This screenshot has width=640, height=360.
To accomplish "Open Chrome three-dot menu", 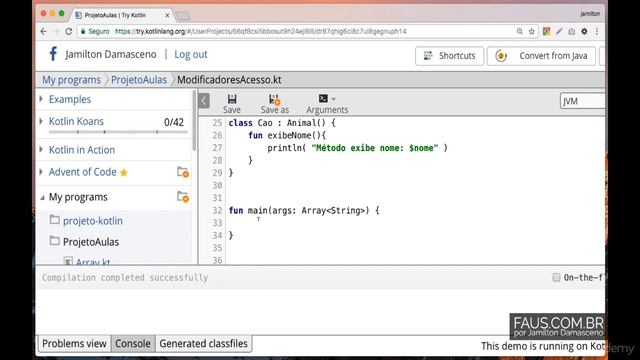I will pos(597,31).
